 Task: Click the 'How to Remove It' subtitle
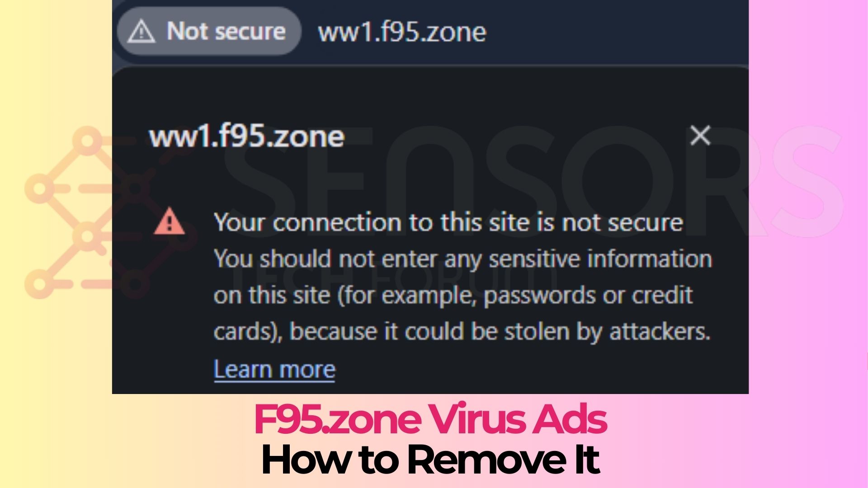click(x=430, y=459)
